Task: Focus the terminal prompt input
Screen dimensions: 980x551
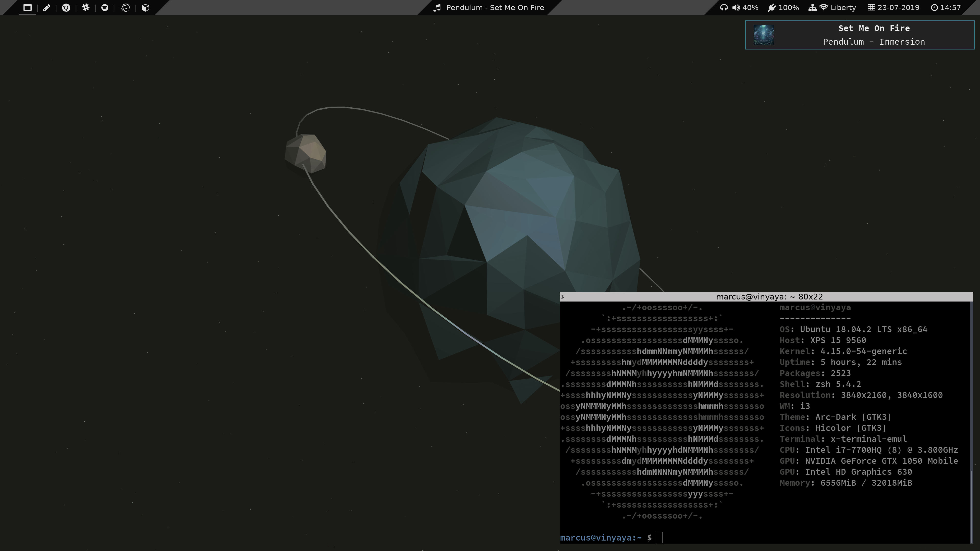Action: click(x=659, y=538)
